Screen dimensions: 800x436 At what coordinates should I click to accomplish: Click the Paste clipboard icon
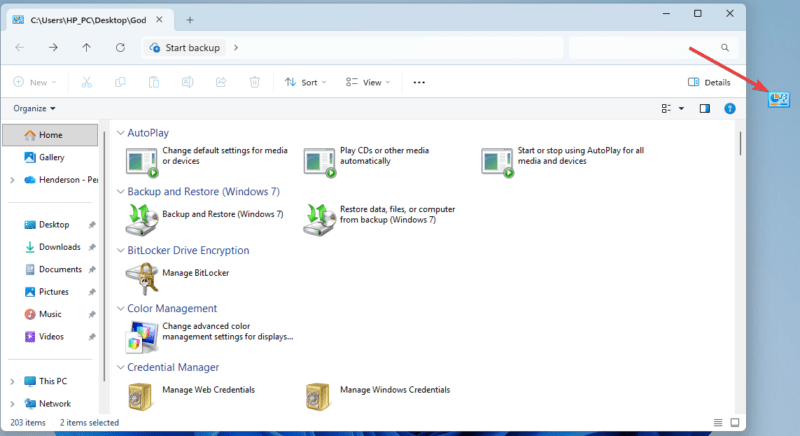click(x=154, y=82)
